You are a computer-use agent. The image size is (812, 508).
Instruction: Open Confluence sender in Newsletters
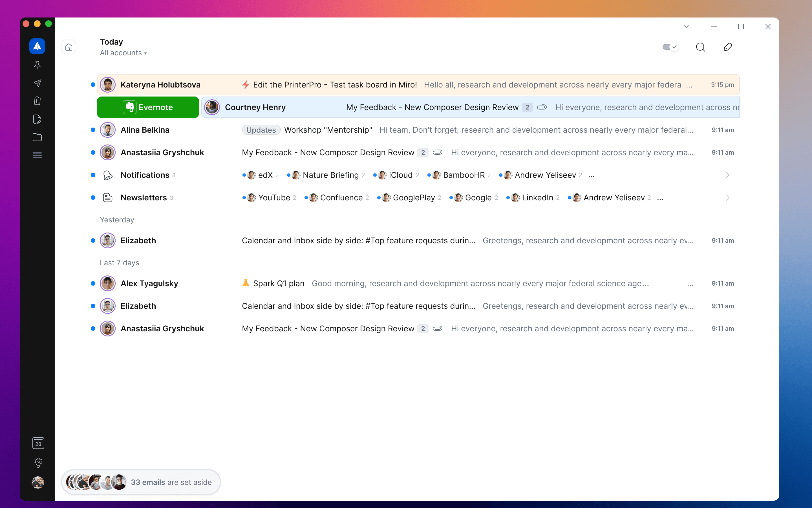click(x=337, y=198)
